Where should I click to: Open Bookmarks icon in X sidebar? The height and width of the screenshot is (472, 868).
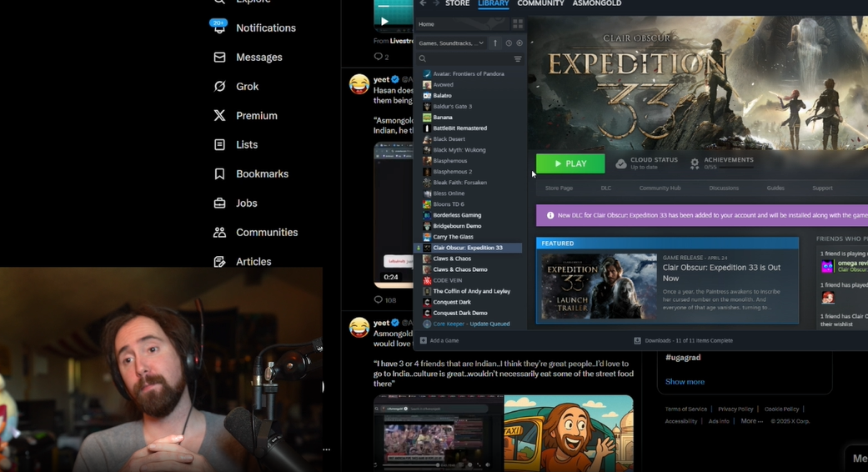click(220, 173)
